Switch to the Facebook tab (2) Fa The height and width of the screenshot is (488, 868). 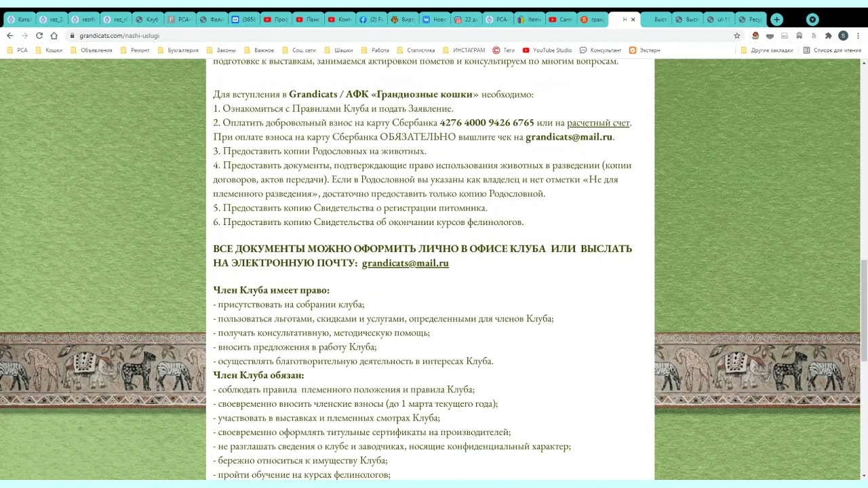tap(372, 20)
